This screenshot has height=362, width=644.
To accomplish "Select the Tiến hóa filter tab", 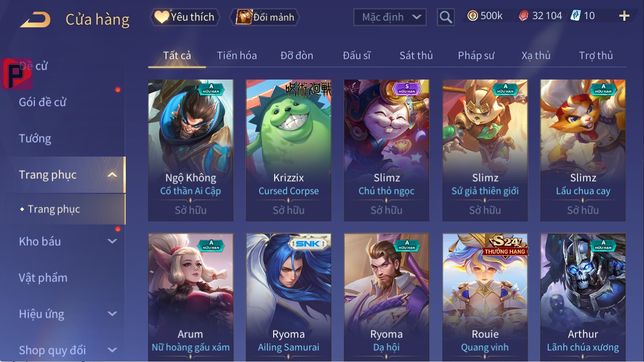I will tap(237, 55).
